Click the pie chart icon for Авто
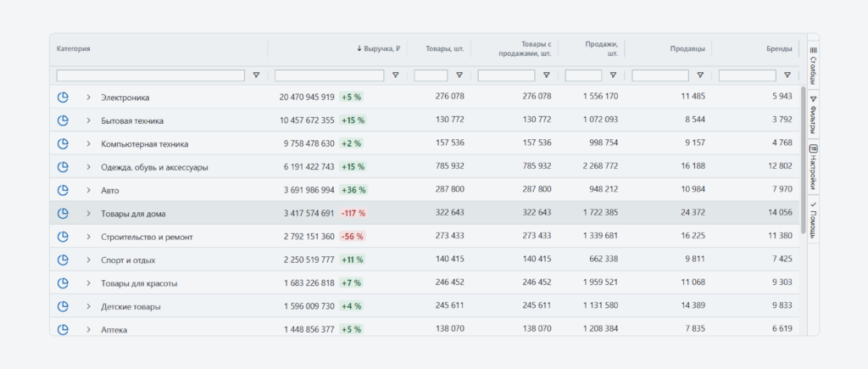This screenshot has height=369, width=868. 63,190
